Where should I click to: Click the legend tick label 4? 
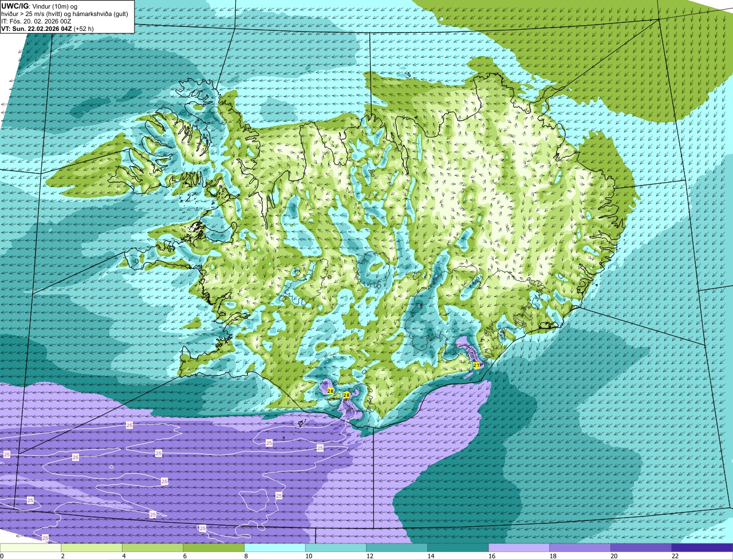123,556
